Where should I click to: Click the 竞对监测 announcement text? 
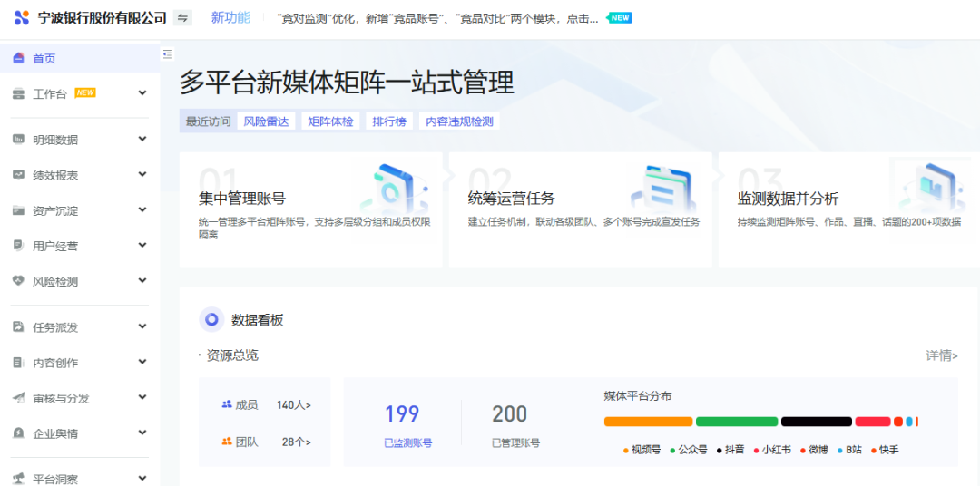click(437, 18)
